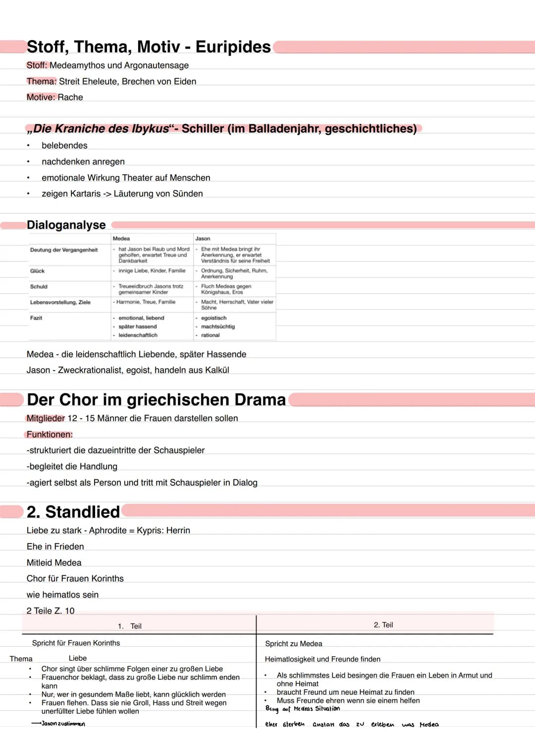
Task: Select cell 'Fluch Medeas gegen Königshaus, Eros'
Action: pyautogui.click(x=226, y=289)
